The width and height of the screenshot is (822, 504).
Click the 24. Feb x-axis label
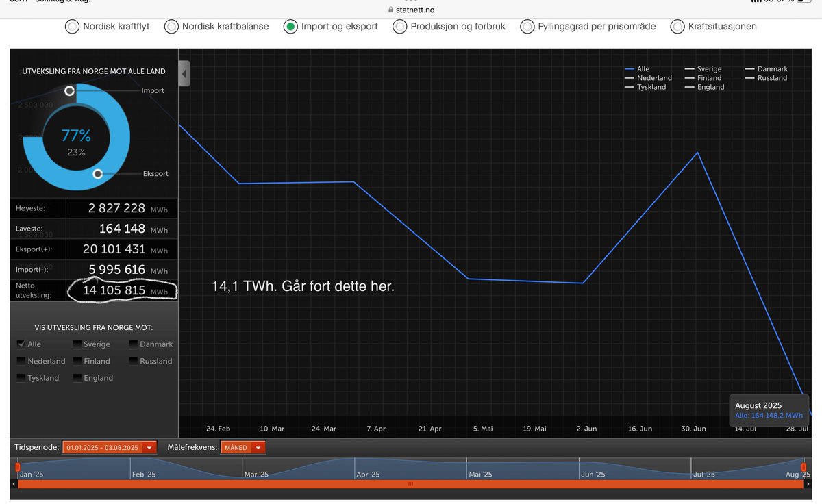pos(219,429)
